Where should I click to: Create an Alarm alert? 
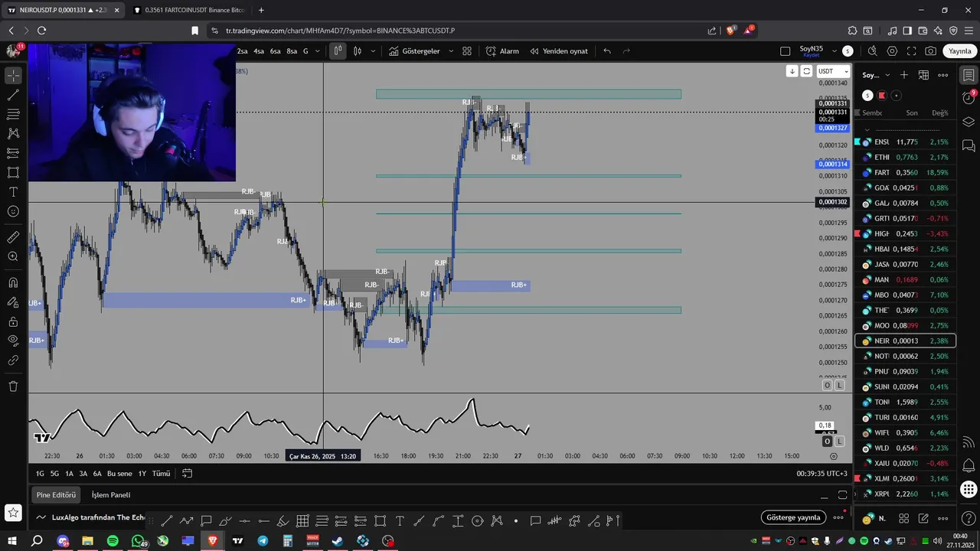tap(502, 51)
